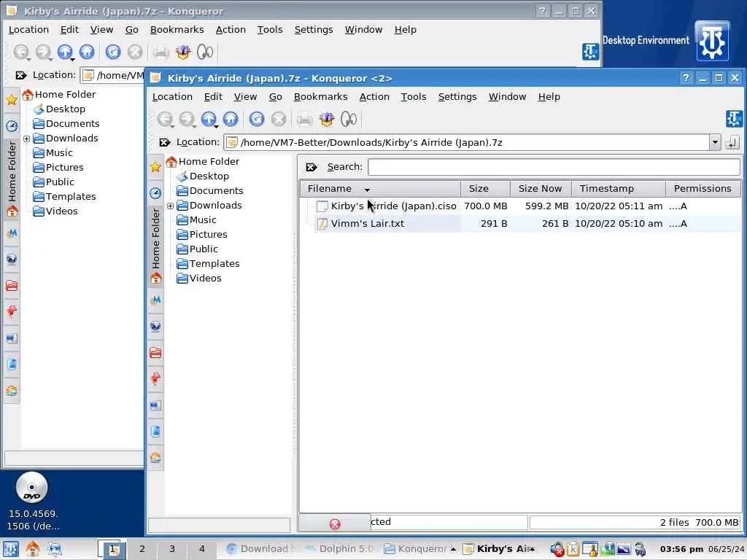Open Help menu in front Konqueror
The image size is (747, 560).
tap(549, 97)
